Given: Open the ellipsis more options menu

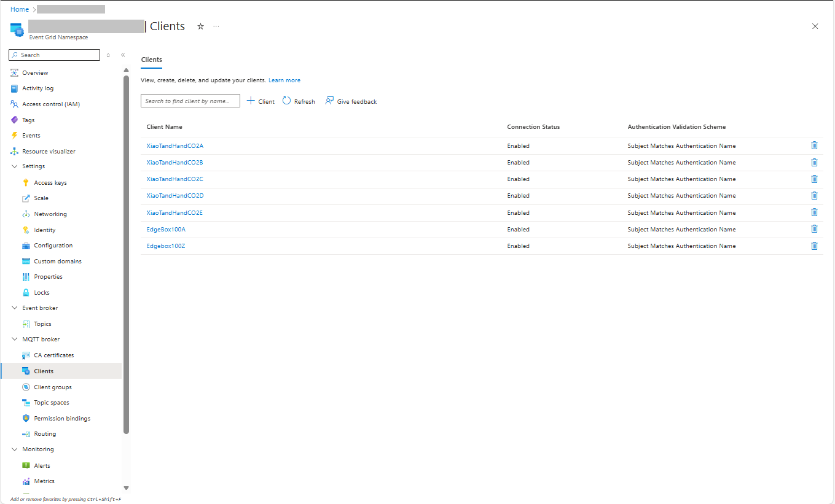Looking at the screenshot, I should click(216, 26).
